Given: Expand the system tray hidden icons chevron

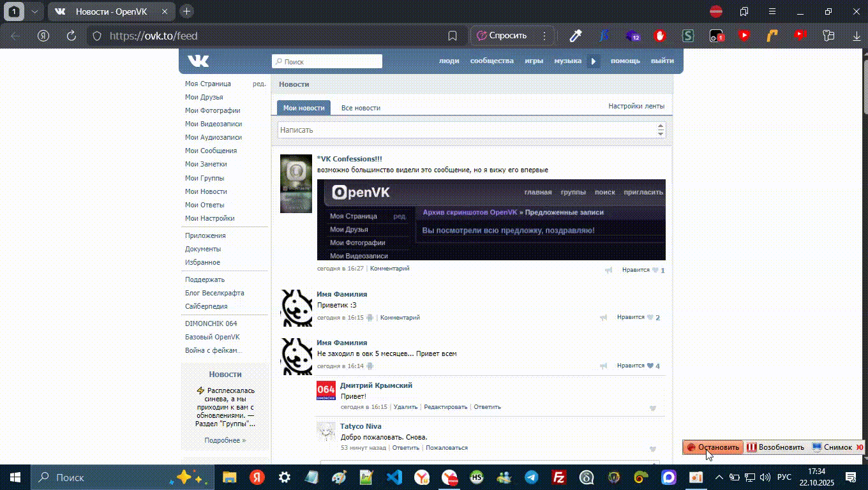Looking at the screenshot, I should click(719, 477).
